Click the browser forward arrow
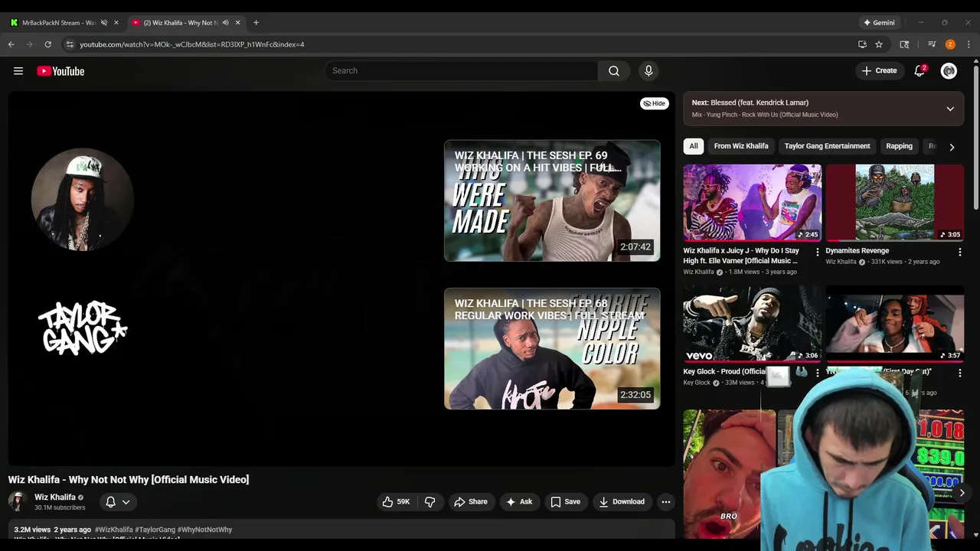 (30, 44)
